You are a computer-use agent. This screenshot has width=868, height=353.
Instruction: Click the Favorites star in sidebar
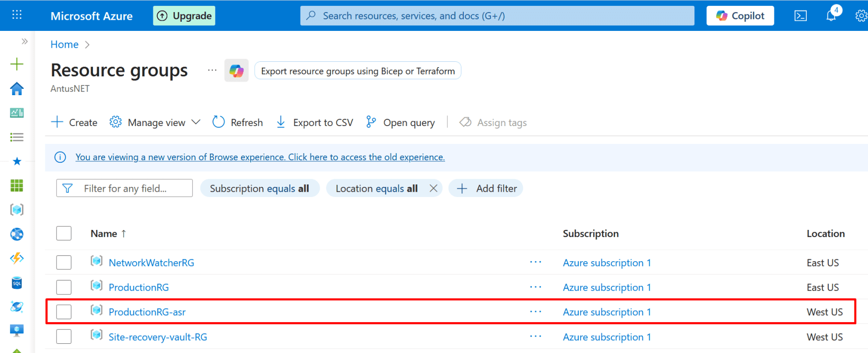[17, 161]
